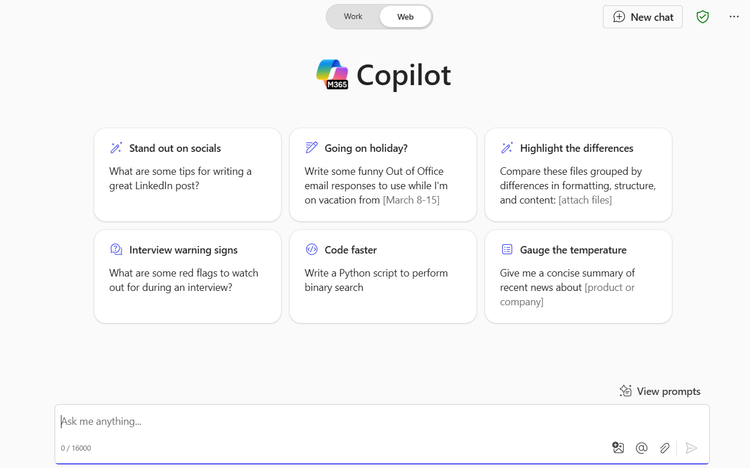This screenshot has height=468, width=750.
Task: Click the send message arrow
Action: 691,448
